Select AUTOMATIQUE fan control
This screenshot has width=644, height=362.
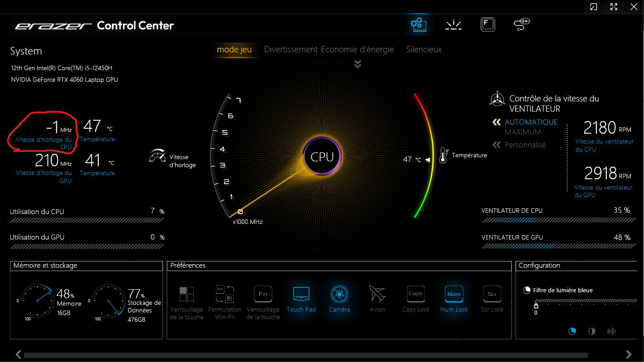[x=531, y=122]
